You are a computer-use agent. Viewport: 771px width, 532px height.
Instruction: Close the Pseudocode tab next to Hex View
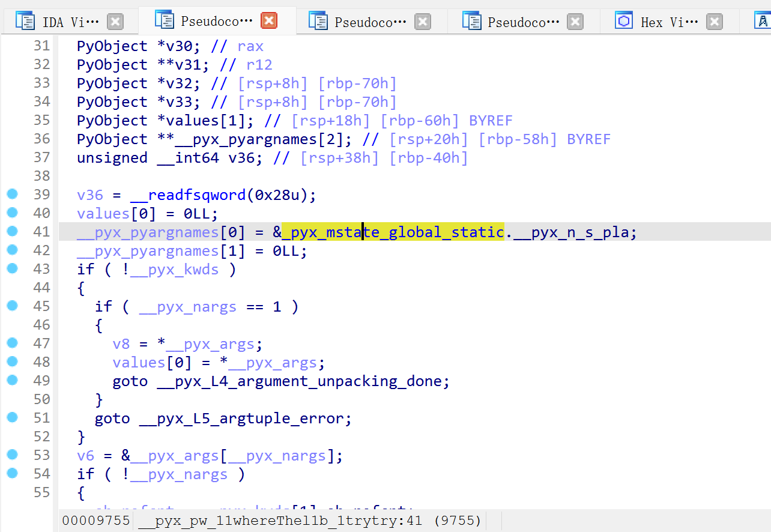click(575, 22)
